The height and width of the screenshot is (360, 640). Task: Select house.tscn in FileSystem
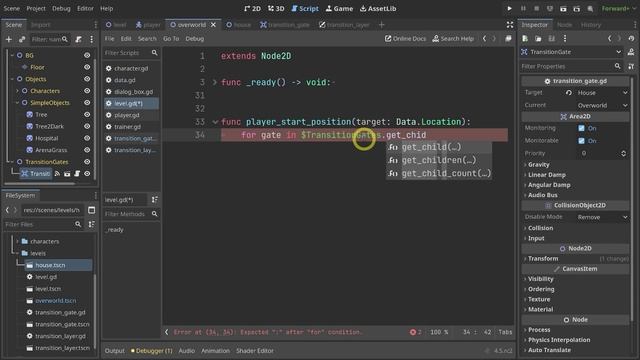coord(58,265)
